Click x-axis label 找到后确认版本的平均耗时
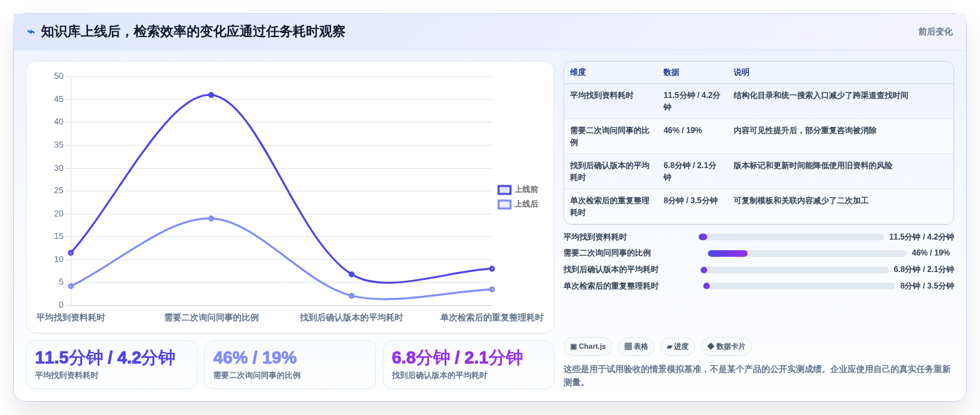Image resolution: width=980 pixels, height=415 pixels. [x=352, y=318]
